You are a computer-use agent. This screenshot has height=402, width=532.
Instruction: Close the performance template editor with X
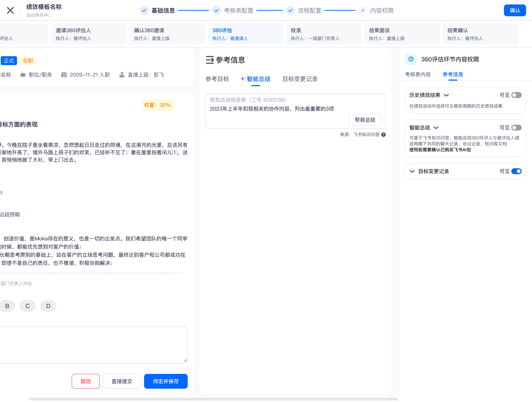10,10
